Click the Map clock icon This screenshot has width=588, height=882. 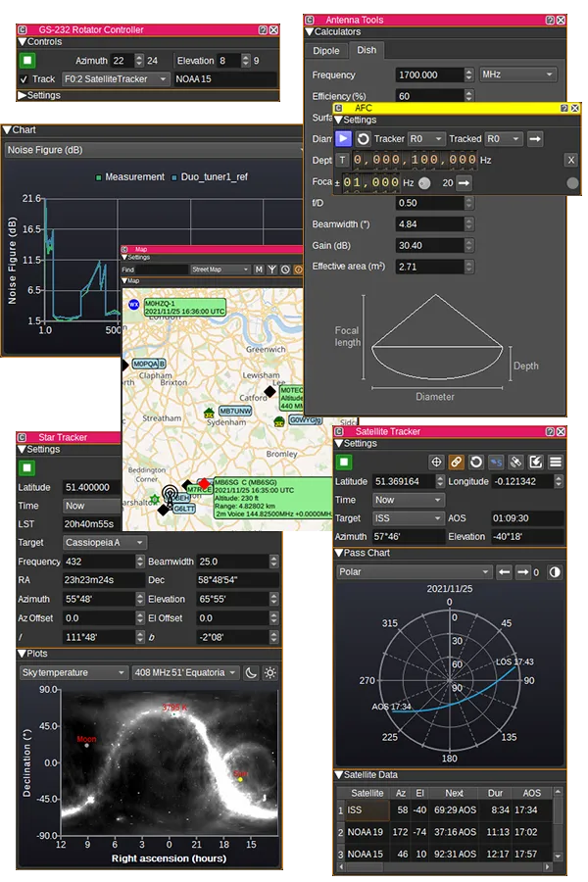coord(285,270)
